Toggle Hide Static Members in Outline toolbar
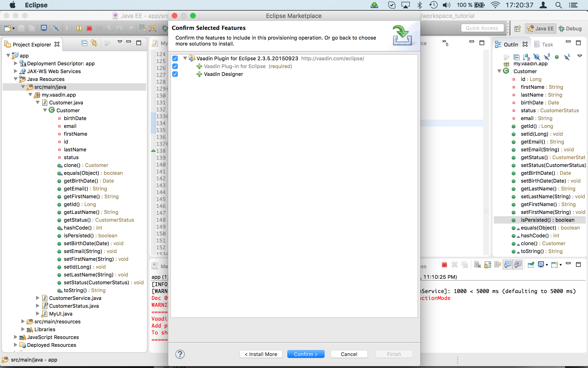 click(547, 57)
